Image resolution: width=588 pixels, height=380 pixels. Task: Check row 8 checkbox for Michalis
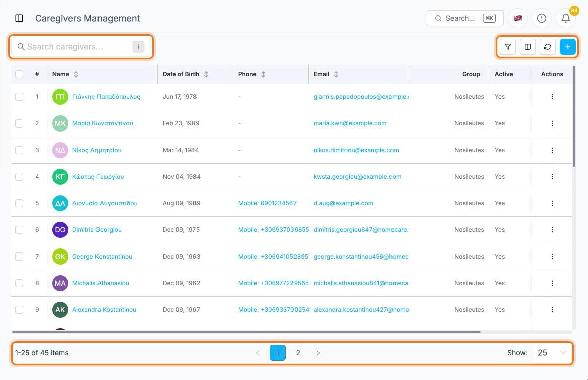point(19,283)
